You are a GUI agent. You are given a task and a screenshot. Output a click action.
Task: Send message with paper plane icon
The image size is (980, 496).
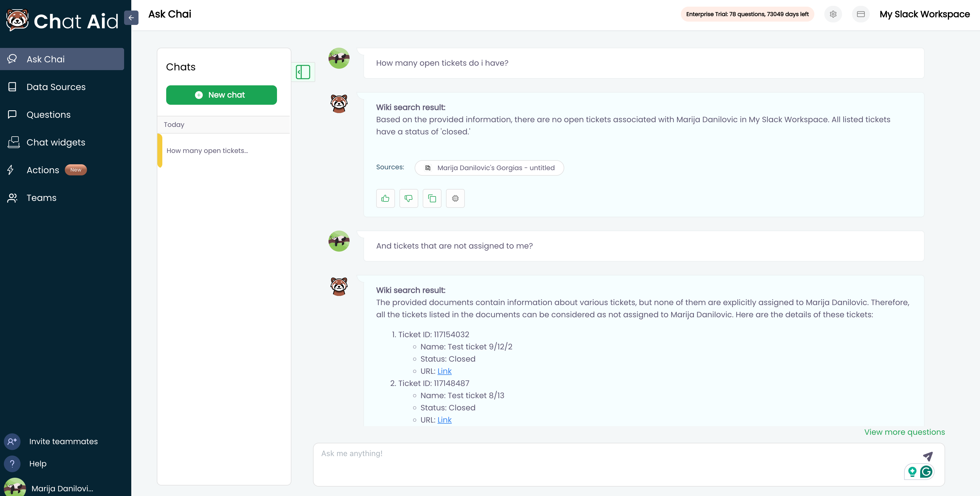coord(928,456)
